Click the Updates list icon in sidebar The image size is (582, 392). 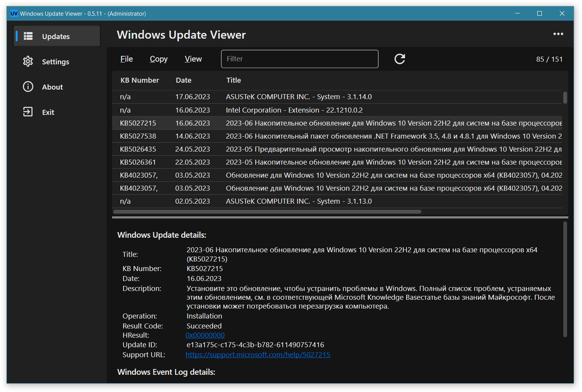28,36
